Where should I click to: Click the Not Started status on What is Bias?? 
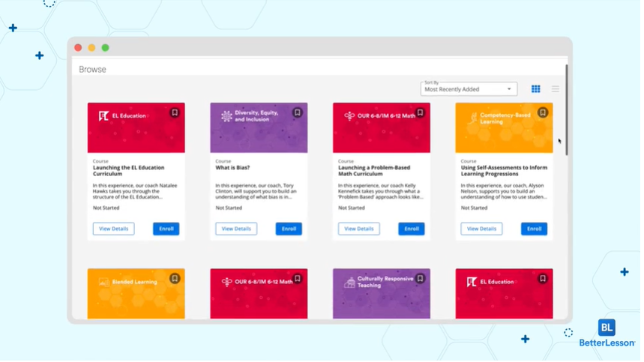230,209
